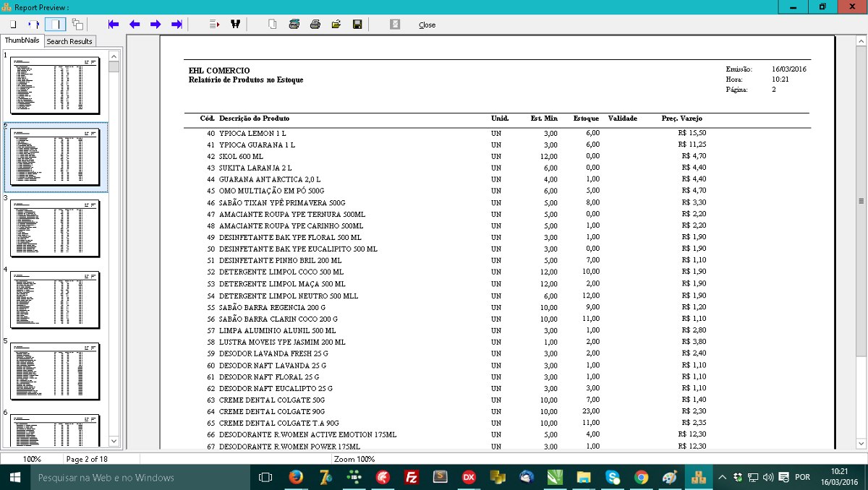Switch to the Search Results tab
Image resolution: width=868 pixels, height=490 pixels.
[69, 41]
